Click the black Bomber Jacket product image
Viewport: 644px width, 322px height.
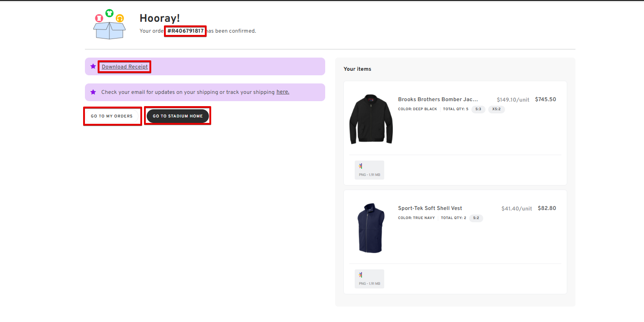[x=371, y=119]
